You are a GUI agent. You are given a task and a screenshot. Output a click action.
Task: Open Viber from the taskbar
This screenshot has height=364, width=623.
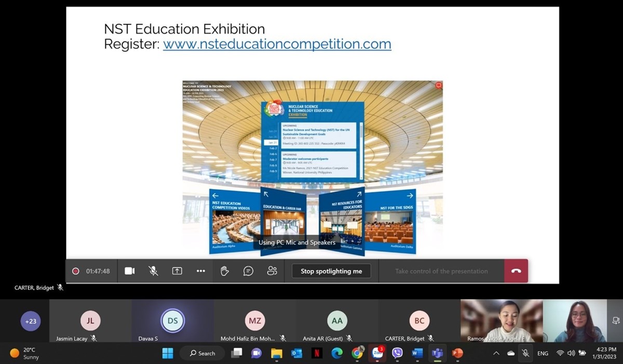397,353
